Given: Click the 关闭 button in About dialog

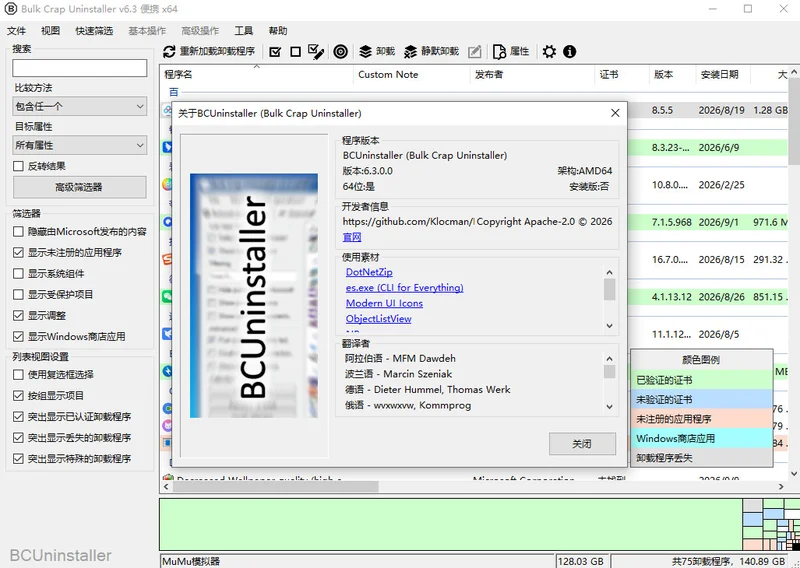Looking at the screenshot, I should (582, 444).
